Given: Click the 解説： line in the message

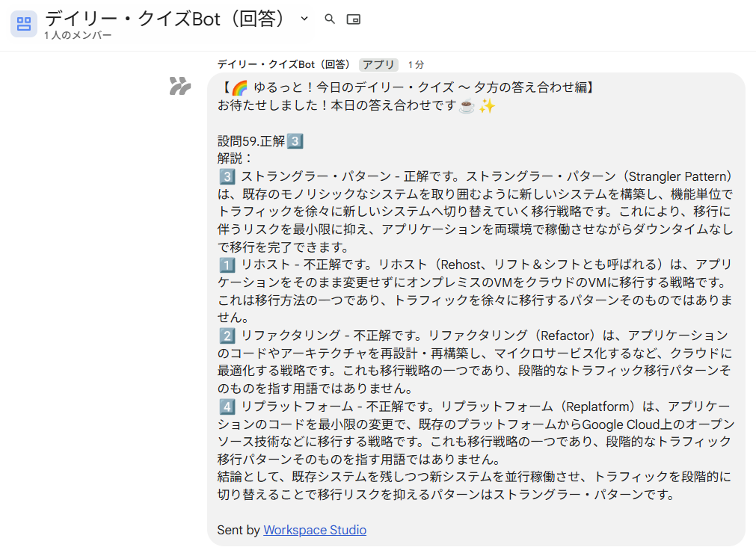Looking at the screenshot, I should click(236, 159).
